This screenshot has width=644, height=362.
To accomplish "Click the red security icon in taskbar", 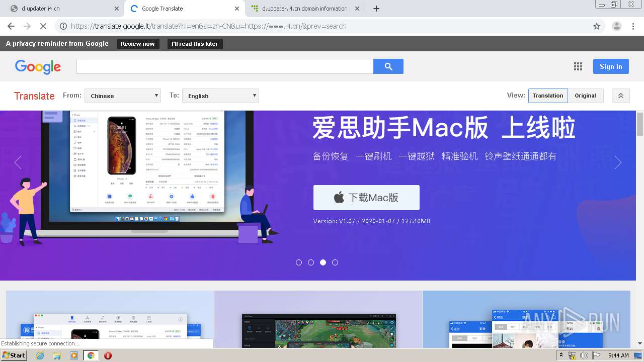I will point(108,355).
